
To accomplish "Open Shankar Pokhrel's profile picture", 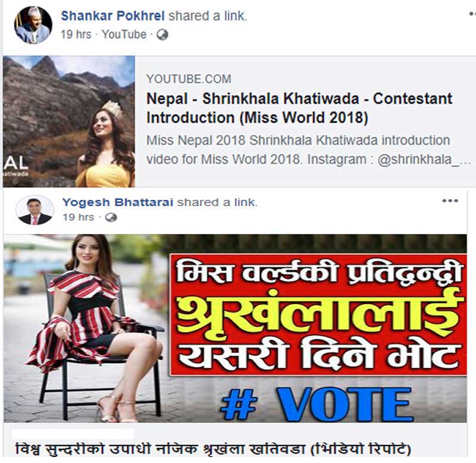I will click(x=33, y=25).
